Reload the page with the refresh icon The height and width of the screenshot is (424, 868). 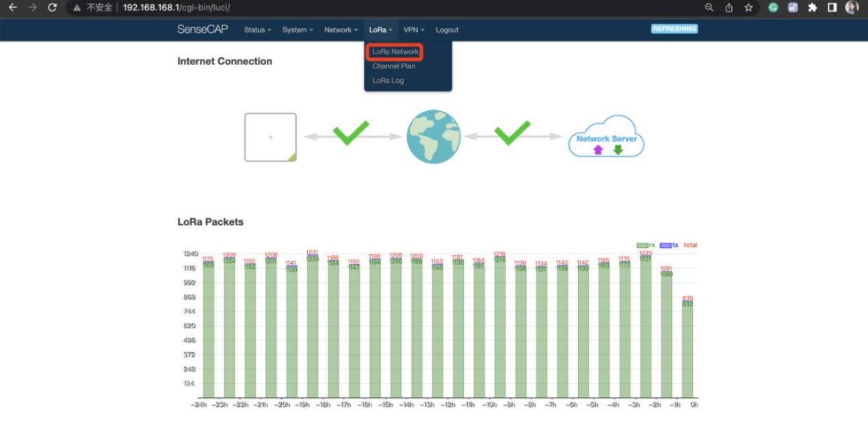pos(52,8)
